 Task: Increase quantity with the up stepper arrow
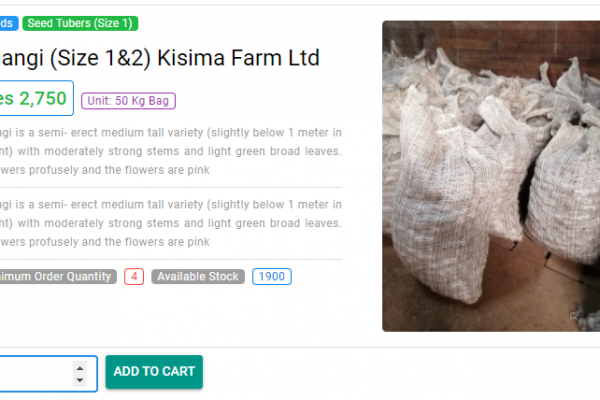[80, 368]
